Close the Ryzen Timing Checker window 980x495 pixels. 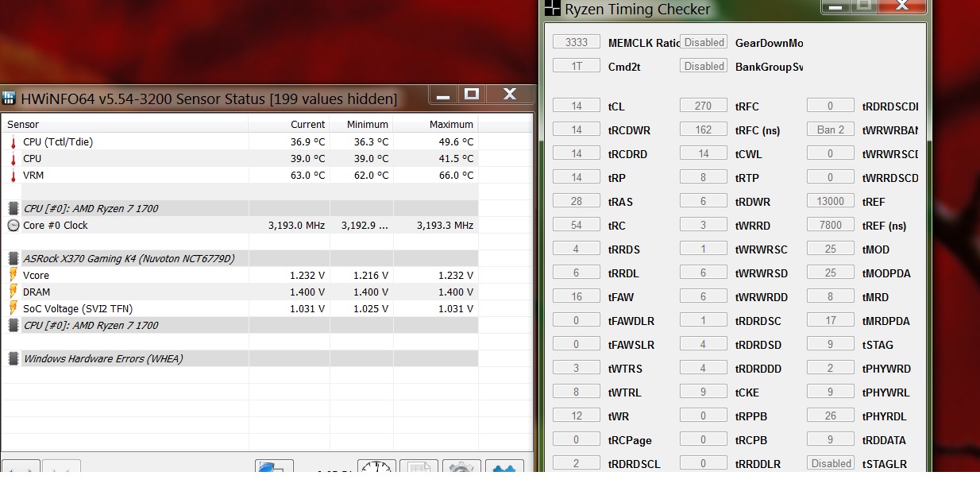point(902,6)
